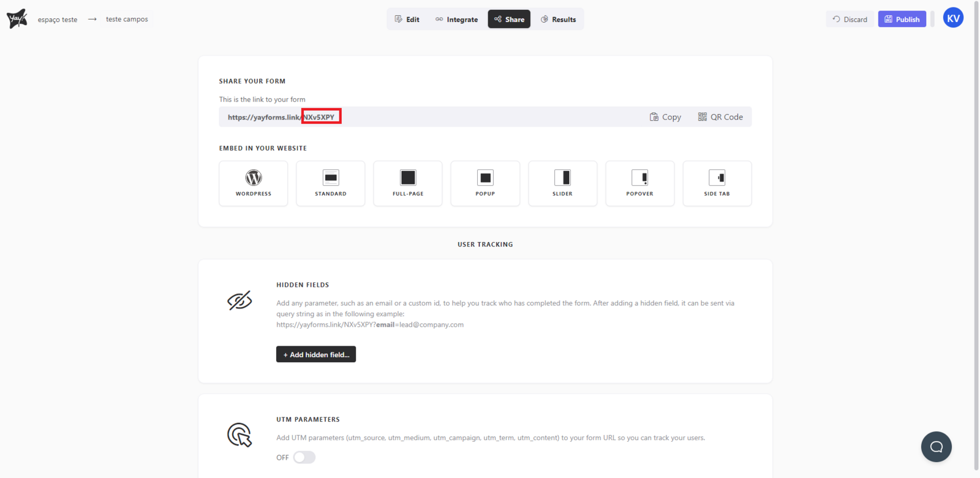980x478 pixels.
Task: Pick the Side Tab embed option
Action: point(717,183)
